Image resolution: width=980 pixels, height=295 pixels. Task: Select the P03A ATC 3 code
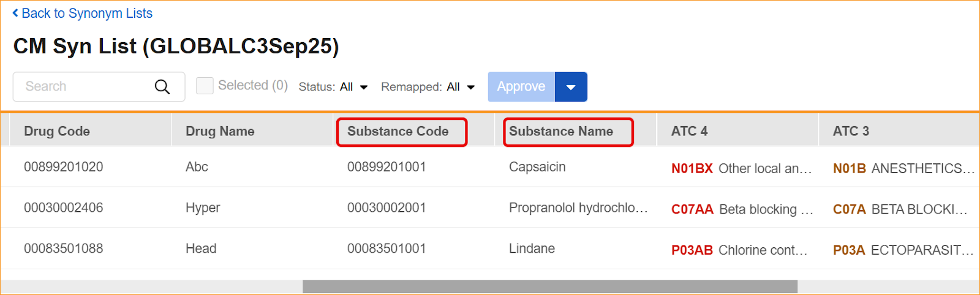point(849,250)
